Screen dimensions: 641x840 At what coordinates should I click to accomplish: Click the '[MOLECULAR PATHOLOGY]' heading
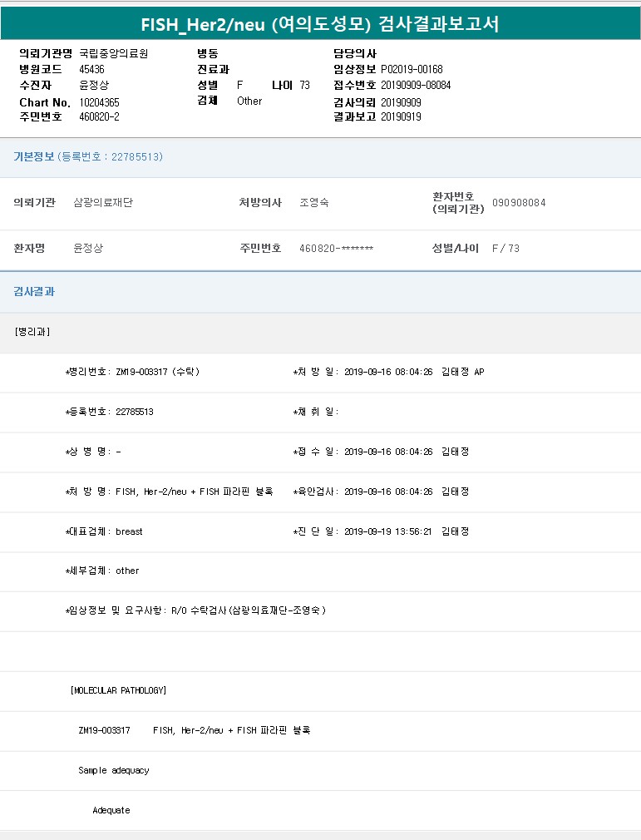[118, 690]
